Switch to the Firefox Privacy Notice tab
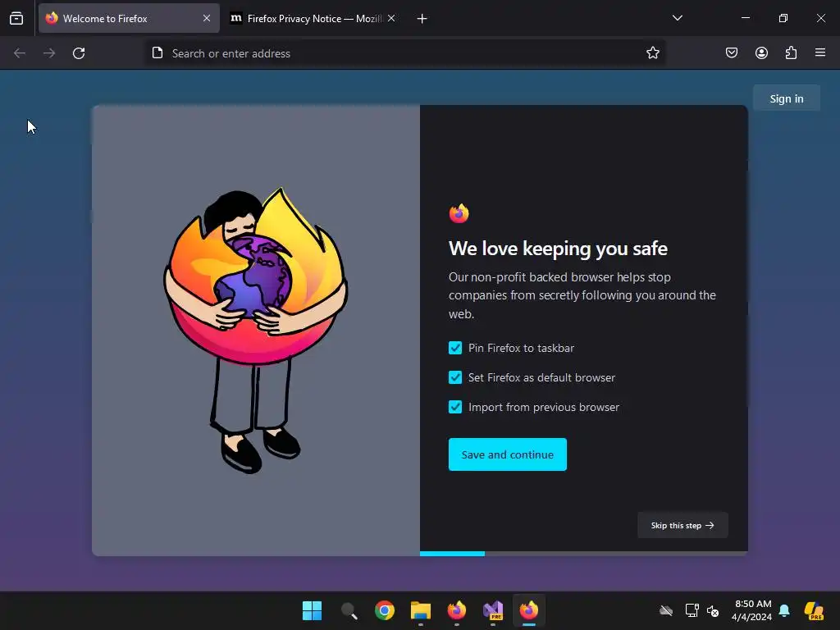 [313, 18]
